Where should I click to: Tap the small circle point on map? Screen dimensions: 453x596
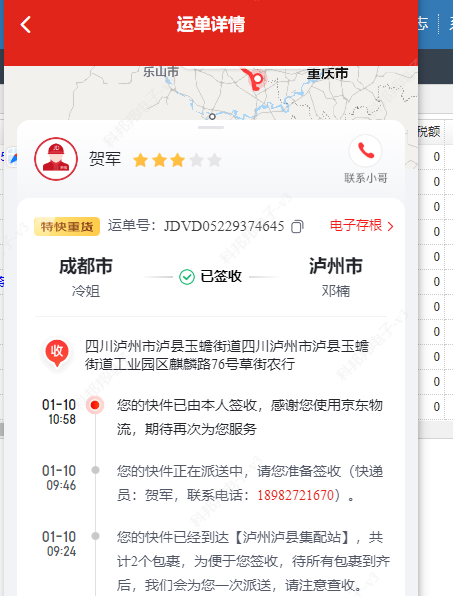(x=212, y=116)
